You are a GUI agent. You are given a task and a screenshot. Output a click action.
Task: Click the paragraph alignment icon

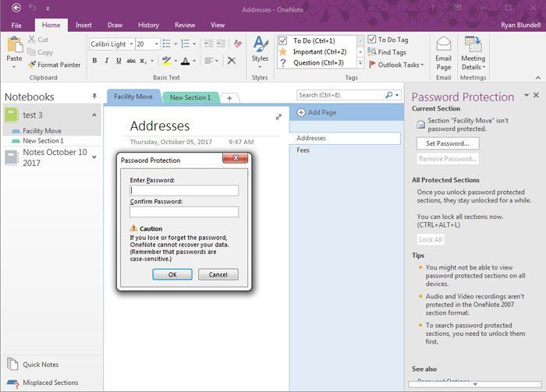point(208,61)
